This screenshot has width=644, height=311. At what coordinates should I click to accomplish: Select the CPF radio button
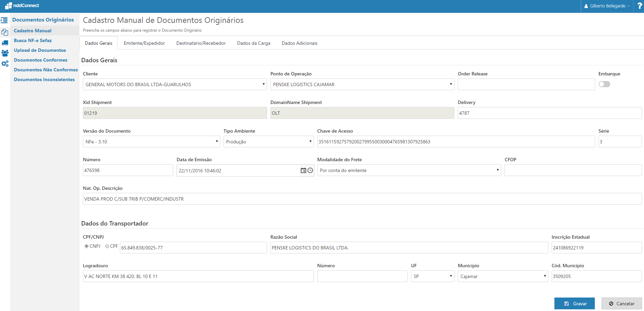(107, 246)
